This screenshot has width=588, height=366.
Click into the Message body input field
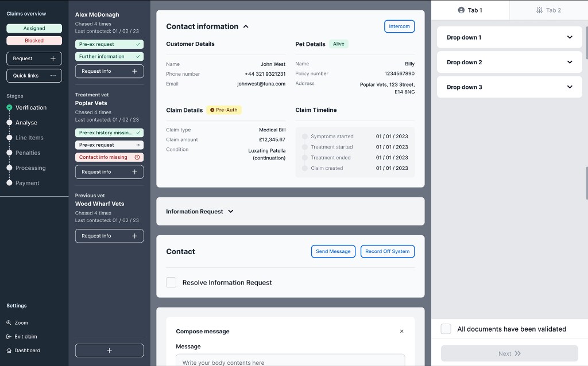tap(290, 360)
